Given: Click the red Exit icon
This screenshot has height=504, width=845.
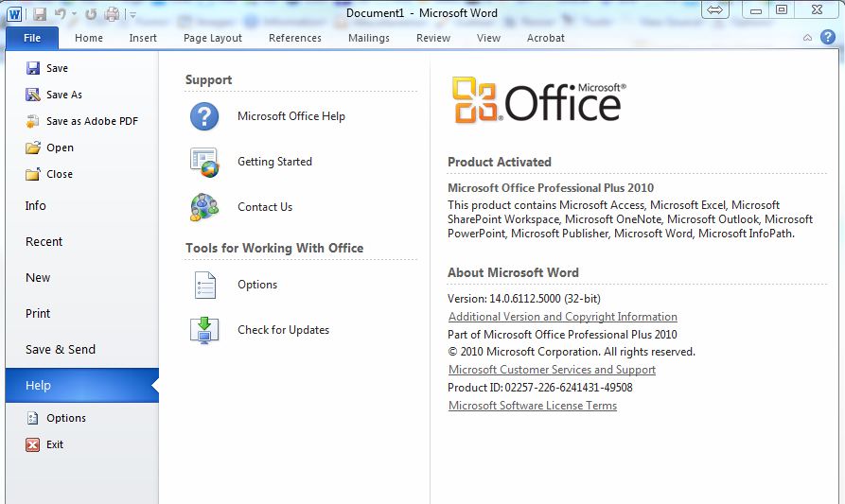Looking at the screenshot, I should (x=33, y=444).
